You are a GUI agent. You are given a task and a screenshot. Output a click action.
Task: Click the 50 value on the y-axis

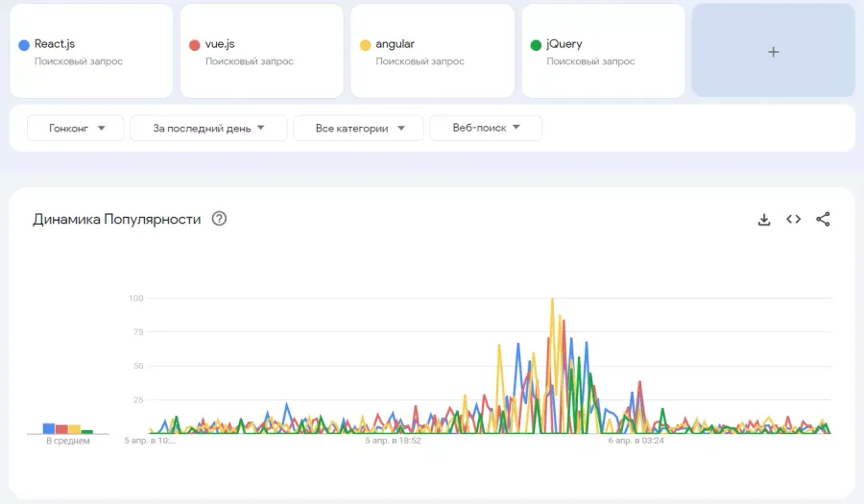138,366
